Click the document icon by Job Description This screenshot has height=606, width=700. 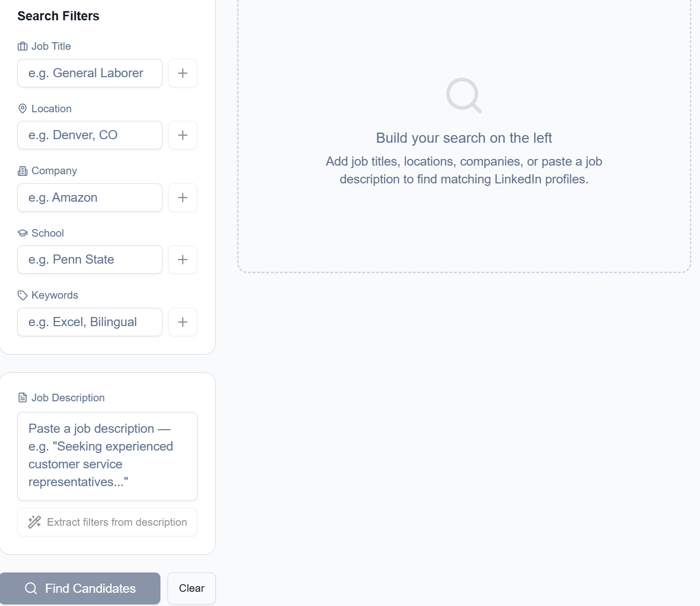(x=22, y=398)
